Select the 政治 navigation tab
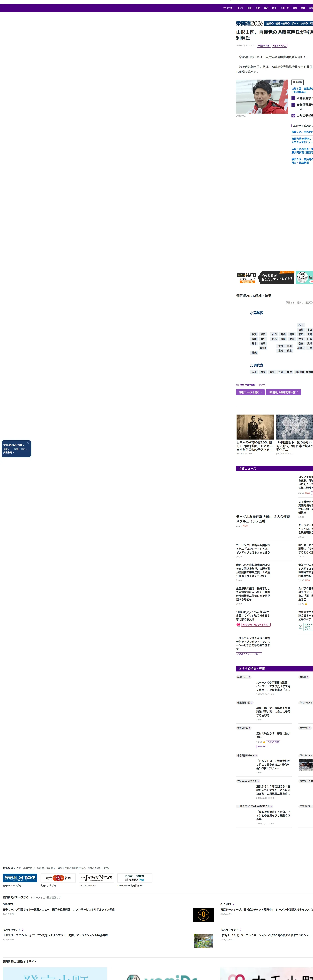This screenshot has width=313, height=980. click(266, 8)
